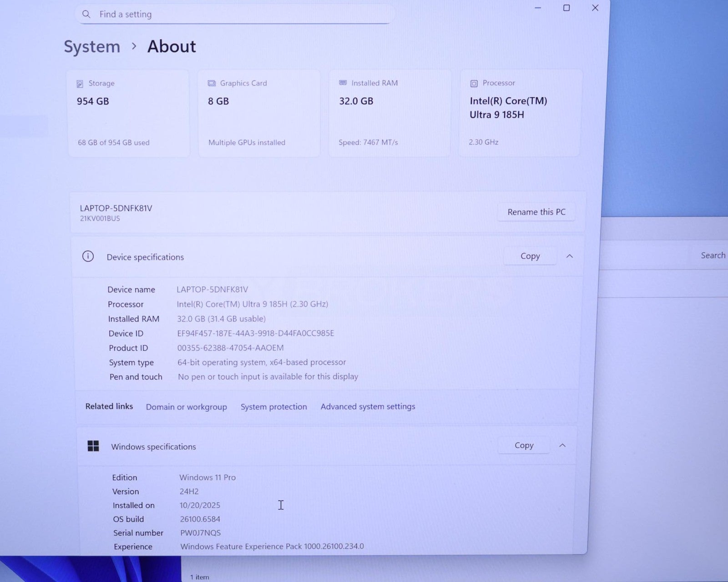
Task: Click Search in the background window
Action: pyautogui.click(x=713, y=256)
